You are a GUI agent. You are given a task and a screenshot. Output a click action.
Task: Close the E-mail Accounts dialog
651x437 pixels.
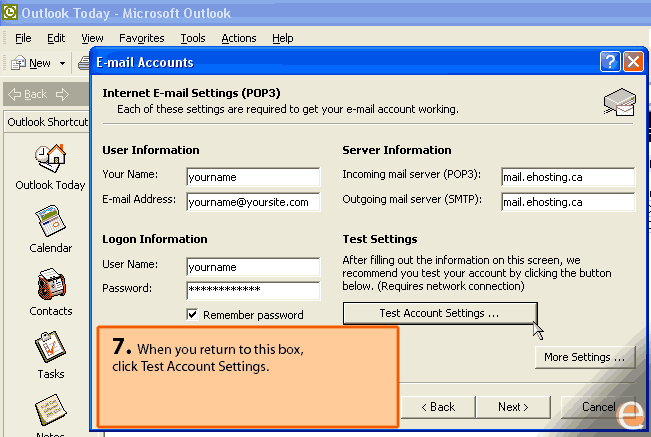coord(632,62)
